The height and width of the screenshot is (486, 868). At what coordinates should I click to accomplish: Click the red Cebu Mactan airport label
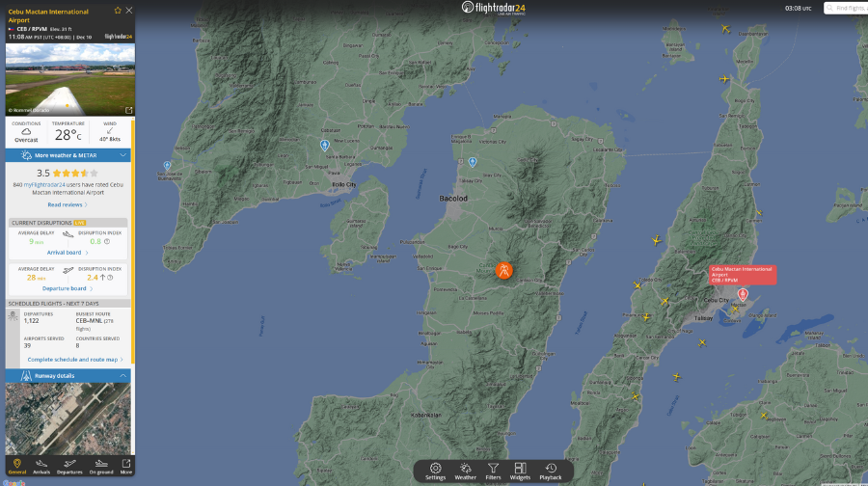click(x=743, y=275)
